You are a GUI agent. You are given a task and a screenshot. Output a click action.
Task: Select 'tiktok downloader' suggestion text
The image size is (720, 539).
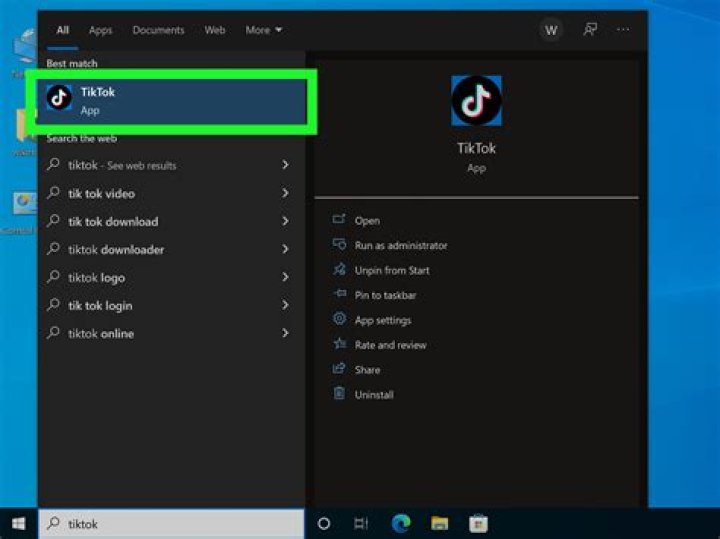point(116,249)
